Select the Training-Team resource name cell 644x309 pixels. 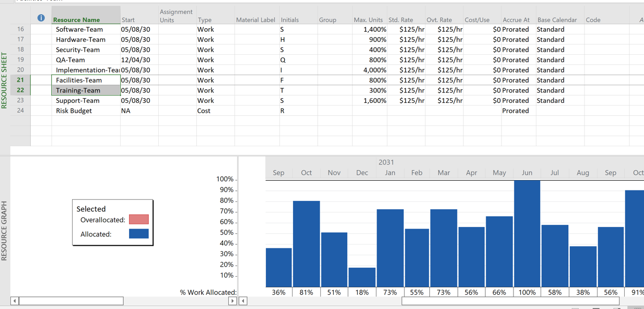point(86,90)
